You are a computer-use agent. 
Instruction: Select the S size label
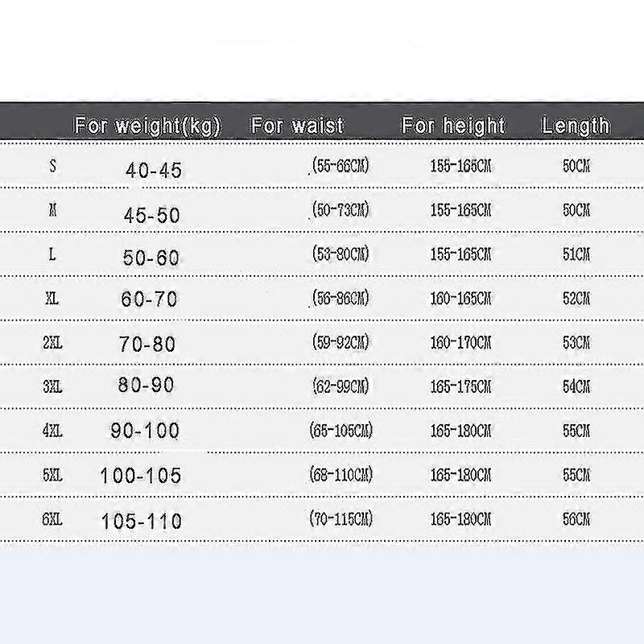coord(53,167)
